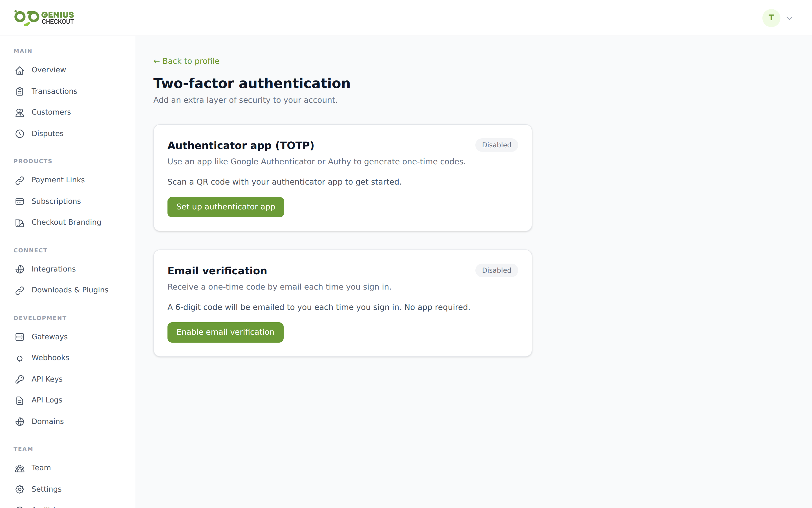The image size is (812, 508).
Task: Open Downloads & Plugins
Action: pyautogui.click(x=70, y=290)
